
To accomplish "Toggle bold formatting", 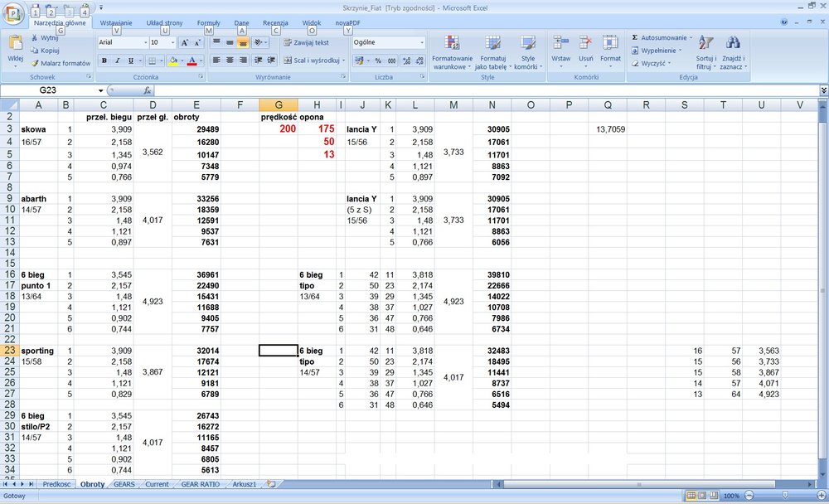I will pyautogui.click(x=104, y=61).
